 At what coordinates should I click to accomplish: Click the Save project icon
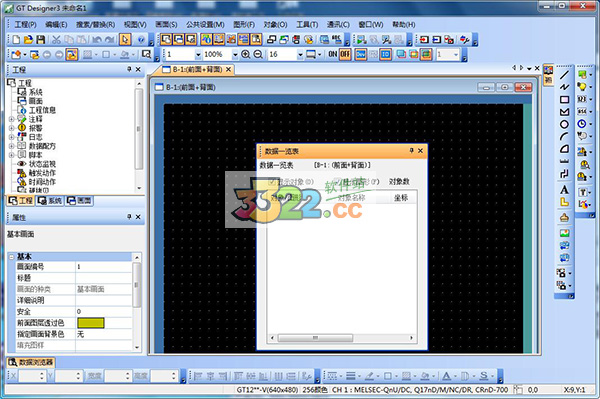tap(41, 39)
